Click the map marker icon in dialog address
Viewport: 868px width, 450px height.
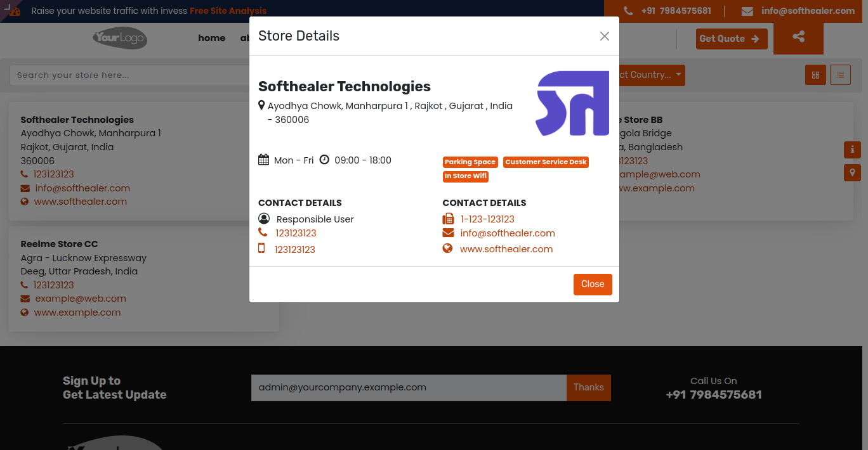[261, 105]
